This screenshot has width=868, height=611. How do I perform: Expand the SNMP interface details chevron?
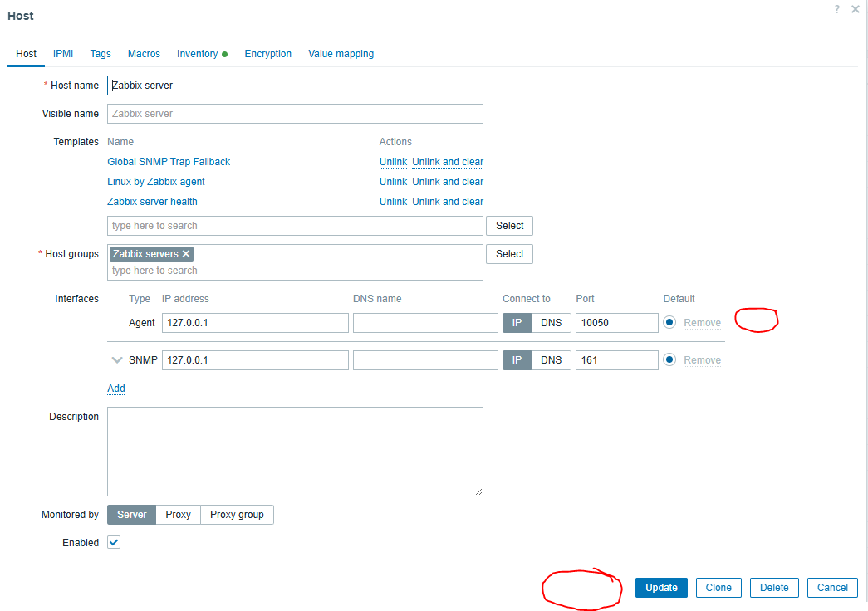point(117,360)
